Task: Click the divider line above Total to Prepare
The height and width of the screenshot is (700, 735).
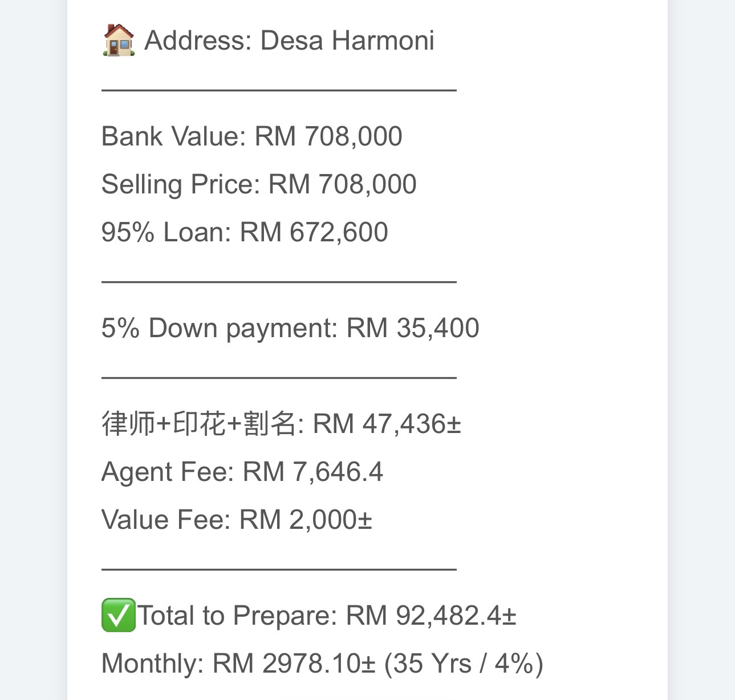Action: [279, 569]
